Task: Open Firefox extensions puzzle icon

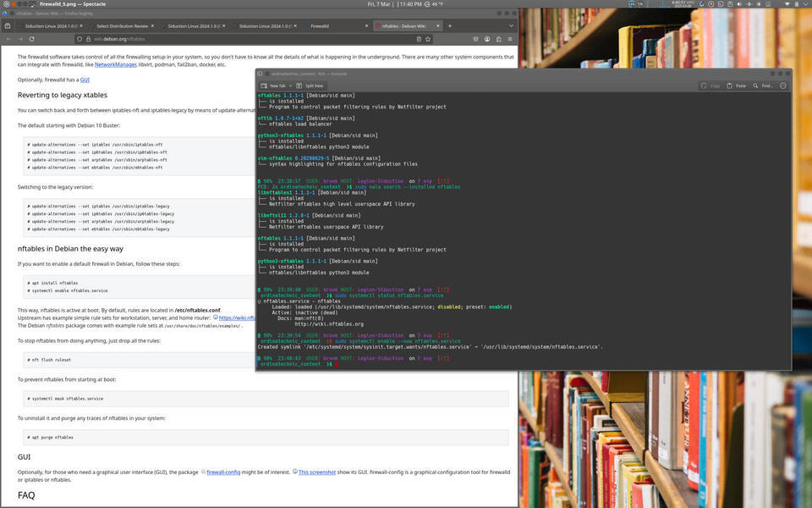Action: point(499,39)
